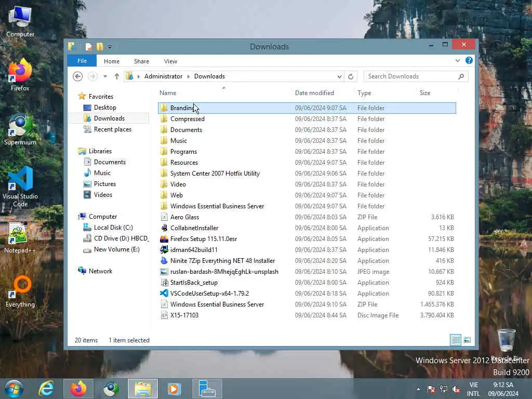532x399 pixels.
Task: Open the recent locations dropdown arrow
Action: tap(105, 76)
